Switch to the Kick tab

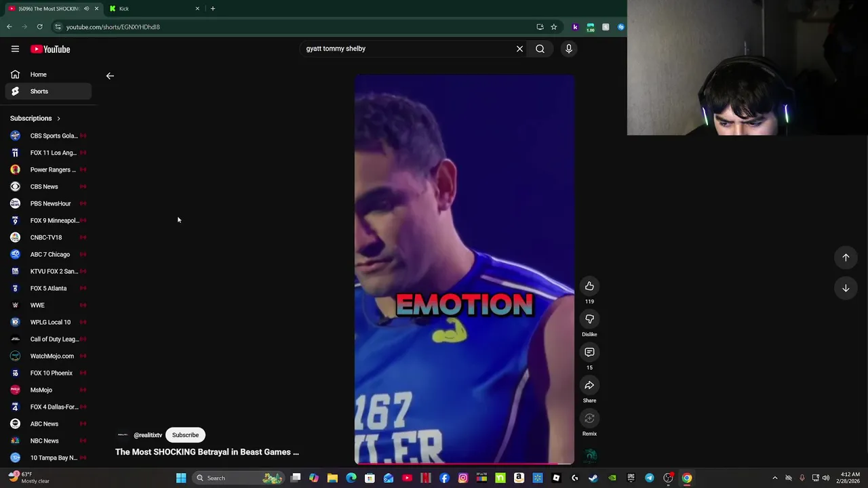tap(155, 9)
